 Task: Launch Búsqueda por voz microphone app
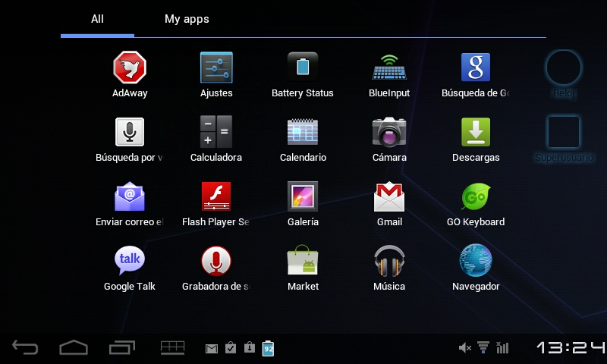[x=130, y=140]
